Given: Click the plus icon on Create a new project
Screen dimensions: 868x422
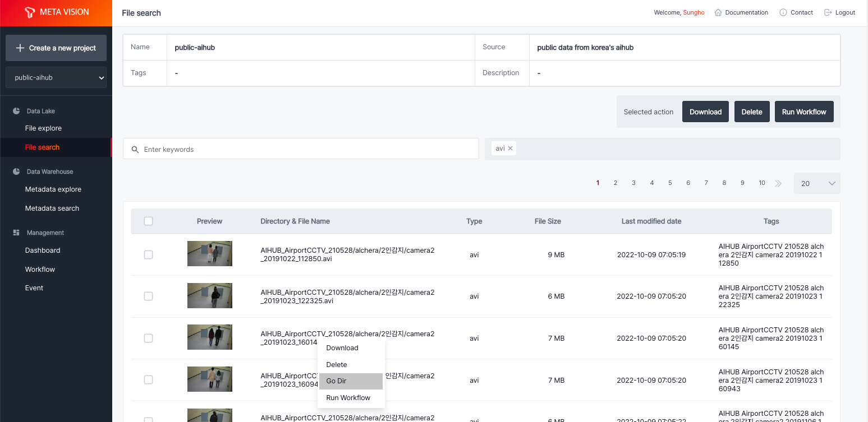Looking at the screenshot, I should (20, 48).
